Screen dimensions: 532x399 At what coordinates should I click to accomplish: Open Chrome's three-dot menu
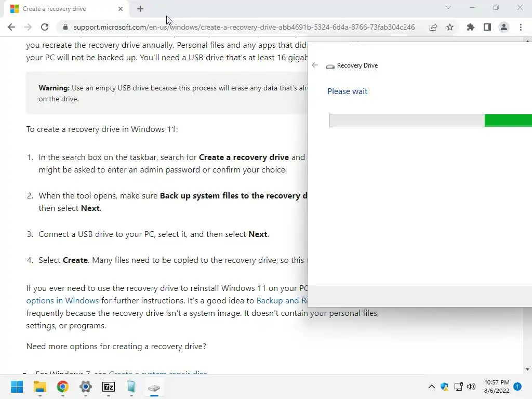521,27
